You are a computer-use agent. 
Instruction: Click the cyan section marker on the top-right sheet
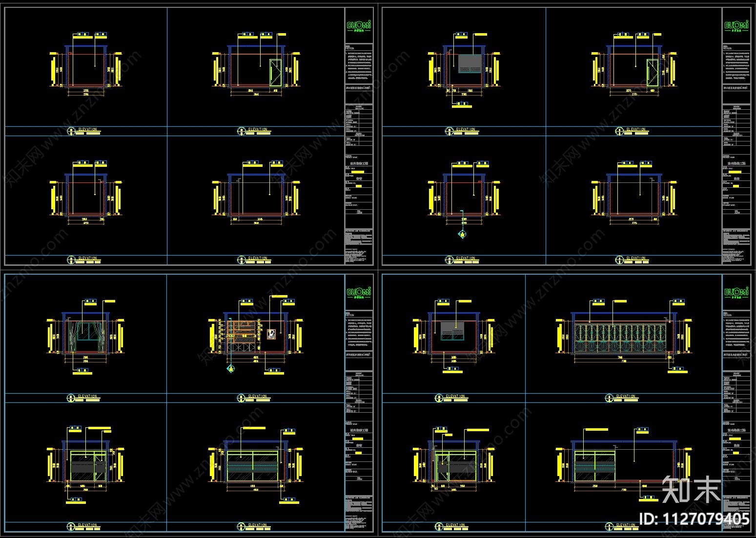coord(462,235)
